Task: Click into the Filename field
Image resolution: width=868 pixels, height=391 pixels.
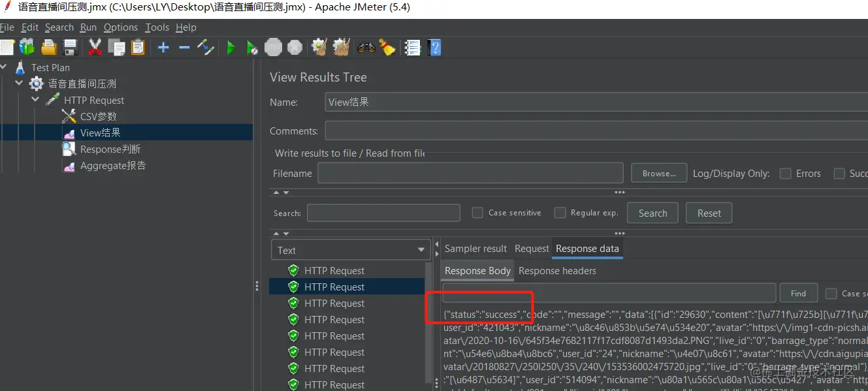Action: pos(470,173)
